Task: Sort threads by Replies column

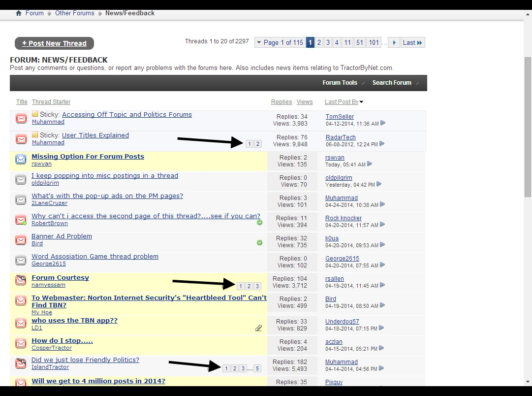Action: point(282,102)
